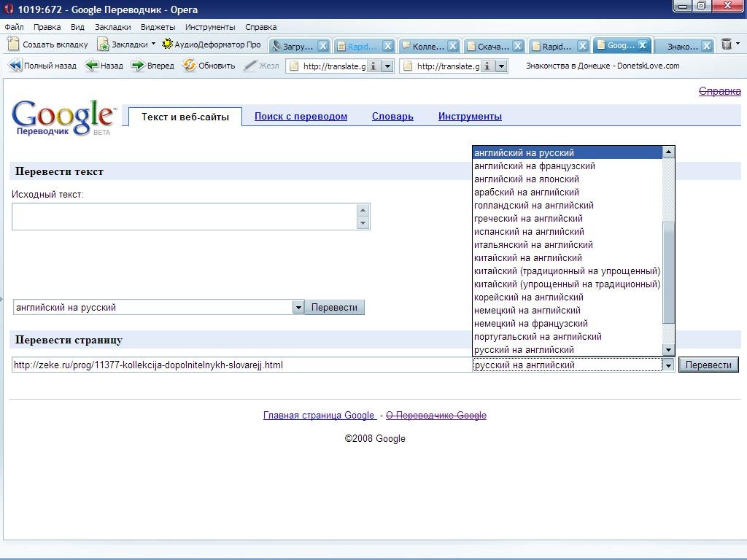Click Перевести button next to page URL
The image size is (747, 560).
pyautogui.click(x=708, y=365)
